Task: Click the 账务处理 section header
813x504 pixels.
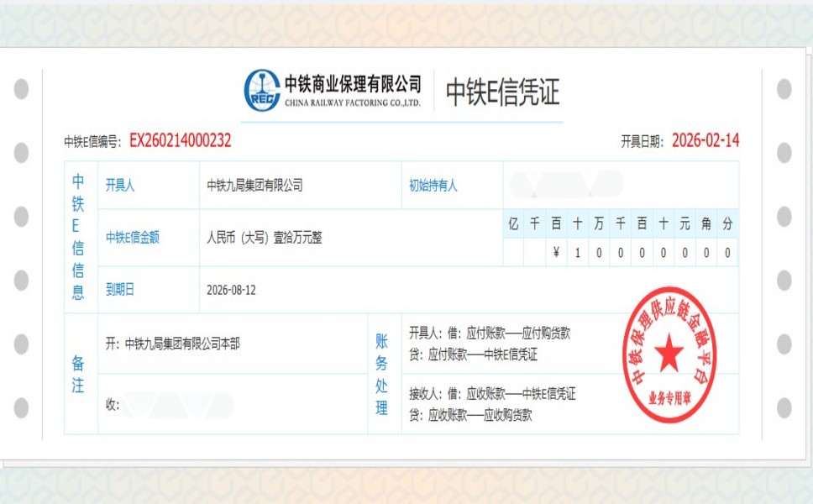Action: [381, 374]
